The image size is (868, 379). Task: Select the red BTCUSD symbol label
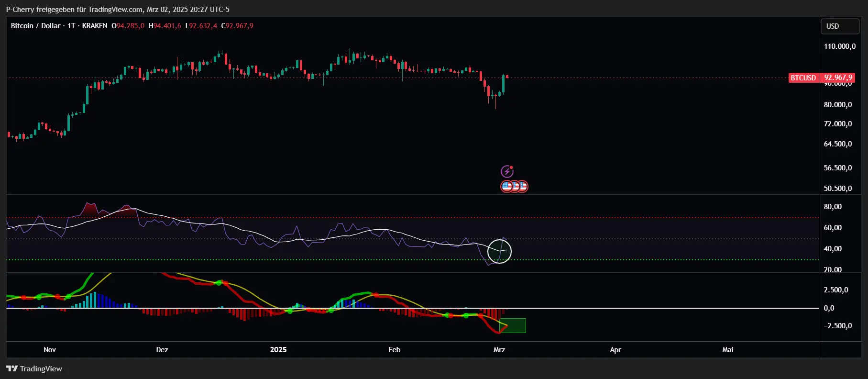(803, 78)
